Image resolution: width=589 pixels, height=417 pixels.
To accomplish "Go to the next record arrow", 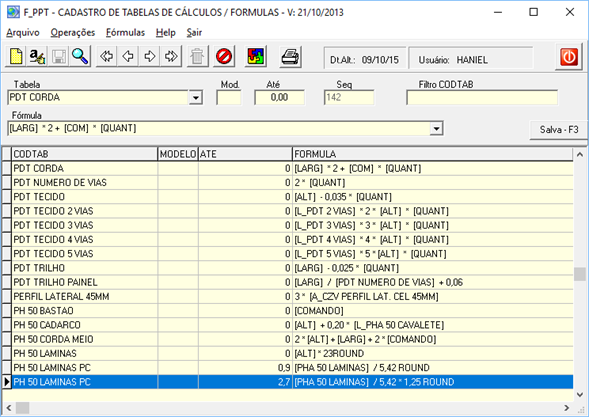I will (x=150, y=57).
